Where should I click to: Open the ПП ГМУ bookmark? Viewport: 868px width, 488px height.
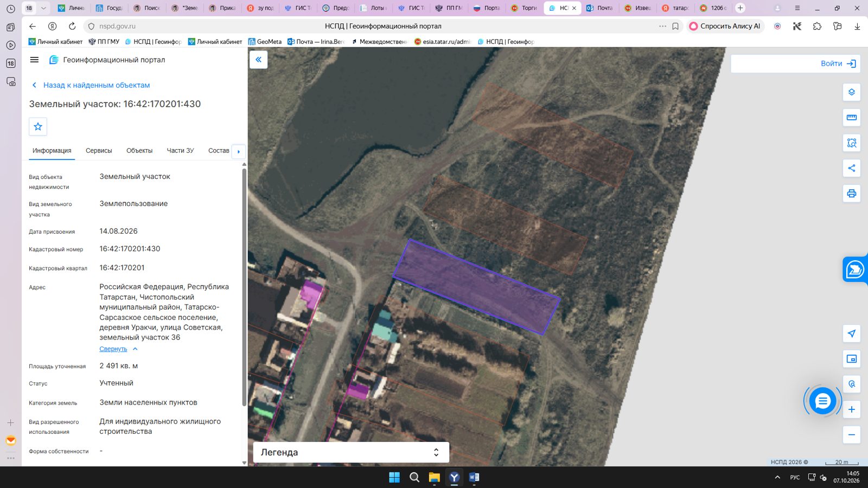tap(104, 42)
